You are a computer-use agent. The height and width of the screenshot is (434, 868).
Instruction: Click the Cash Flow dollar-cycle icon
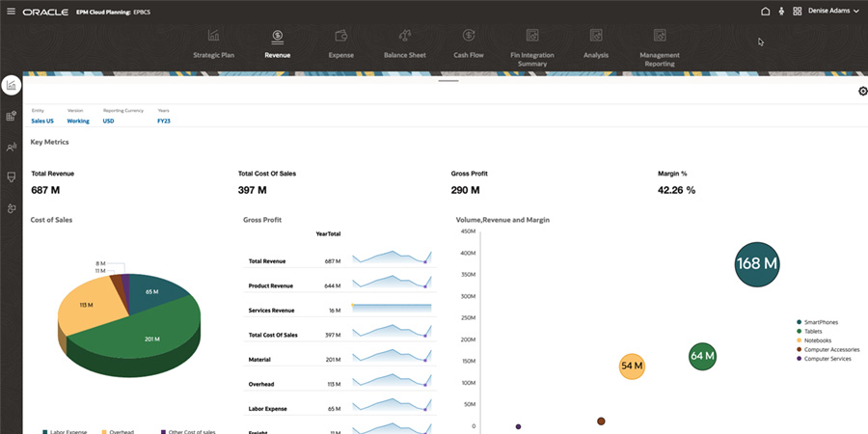469,36
